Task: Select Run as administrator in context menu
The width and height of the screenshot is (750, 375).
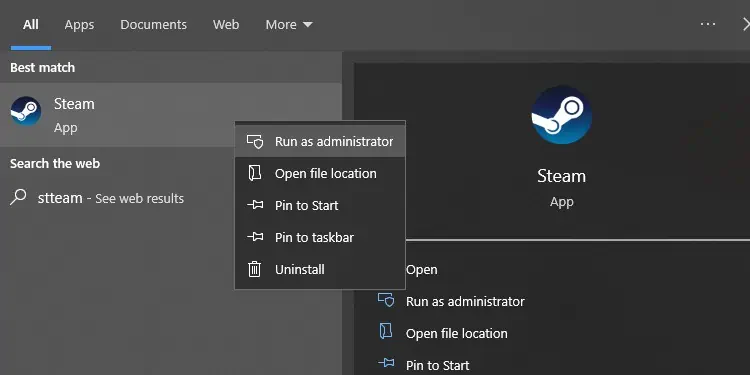Action: (x=320, y=141)
